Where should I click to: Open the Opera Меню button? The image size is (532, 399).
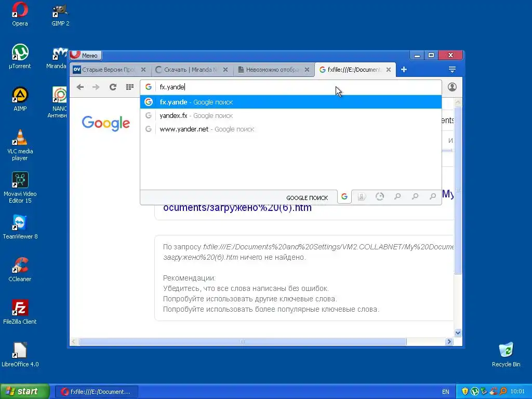(86, 55)
